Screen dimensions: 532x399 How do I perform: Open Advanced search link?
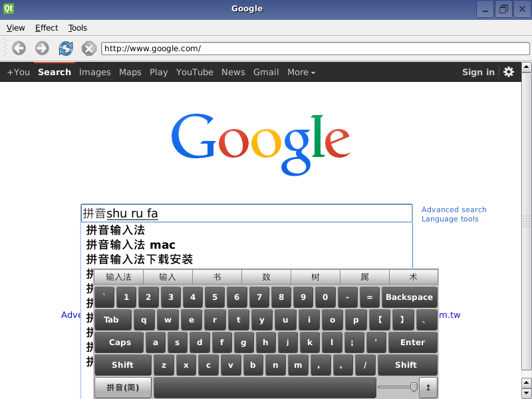point(454,209)
